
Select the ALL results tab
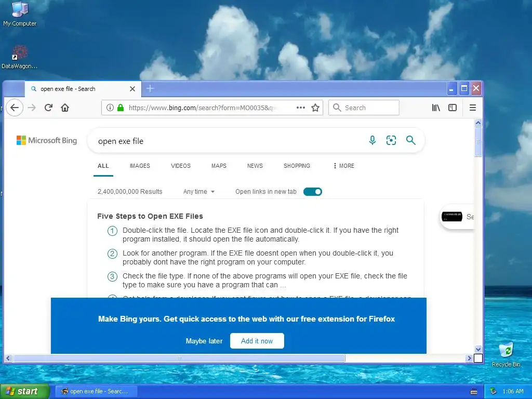coord(103,166)
